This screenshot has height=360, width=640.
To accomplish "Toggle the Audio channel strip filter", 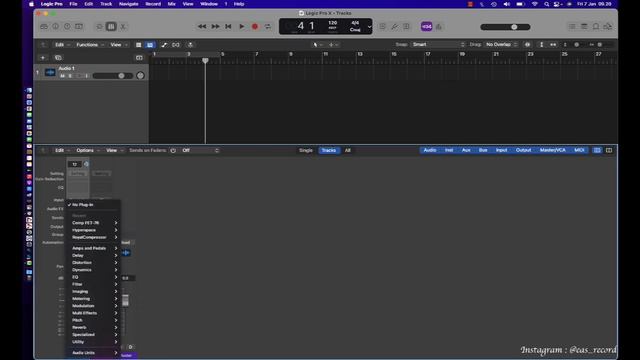I will pyautogui.click(x=430, y=150).
